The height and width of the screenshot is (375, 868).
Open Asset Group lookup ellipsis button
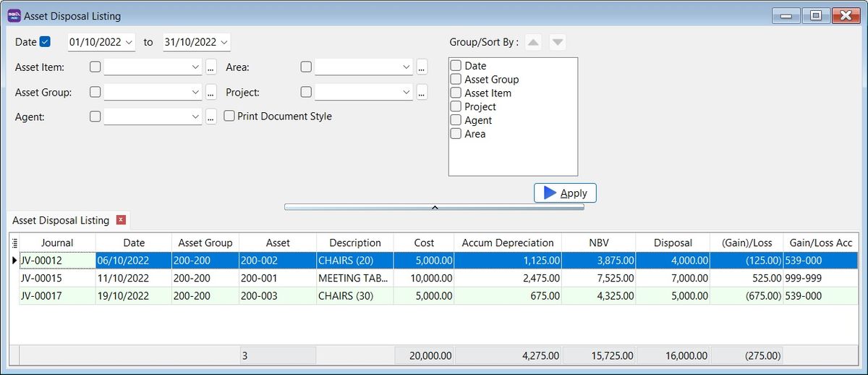pos(211,93)
